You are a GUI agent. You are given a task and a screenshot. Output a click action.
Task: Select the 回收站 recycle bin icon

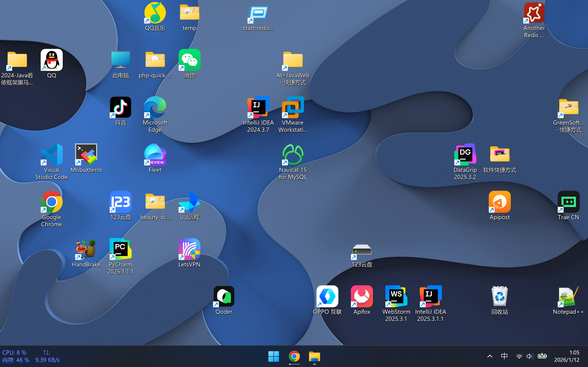pyautogui.click(x=500, y=296)
